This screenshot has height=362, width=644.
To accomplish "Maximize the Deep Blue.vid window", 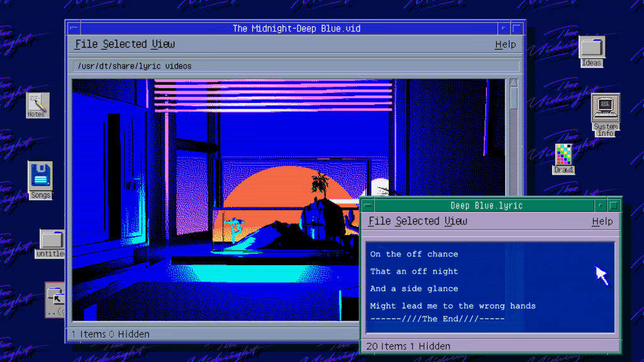I will pos(517,28).
